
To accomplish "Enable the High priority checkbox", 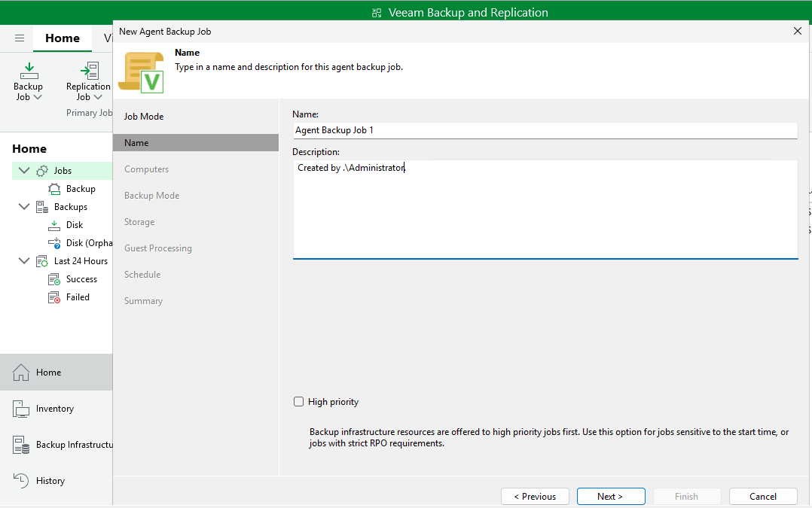I will tap(299, 402).
